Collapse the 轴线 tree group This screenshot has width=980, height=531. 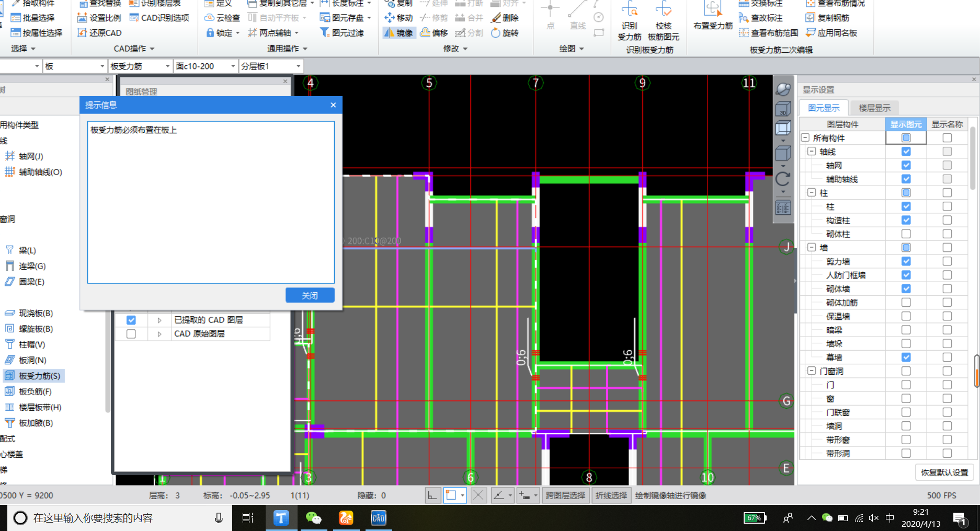[x=812, y=152]
